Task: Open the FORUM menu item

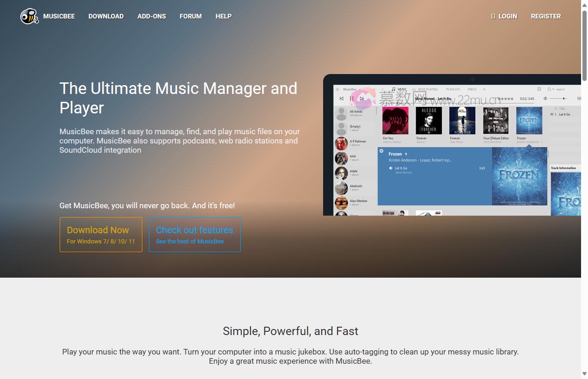Action: [190, 16]
